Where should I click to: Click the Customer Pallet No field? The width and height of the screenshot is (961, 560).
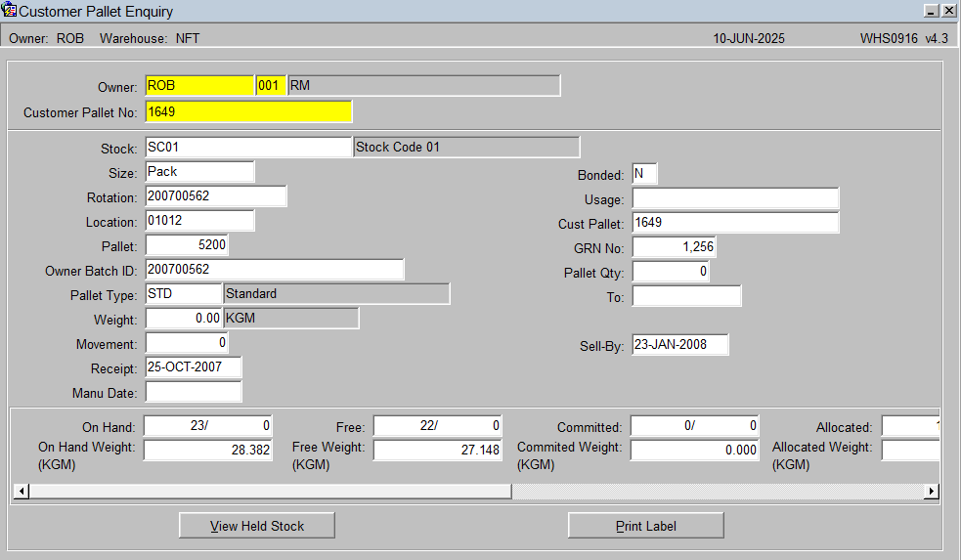tap(249, 111)
